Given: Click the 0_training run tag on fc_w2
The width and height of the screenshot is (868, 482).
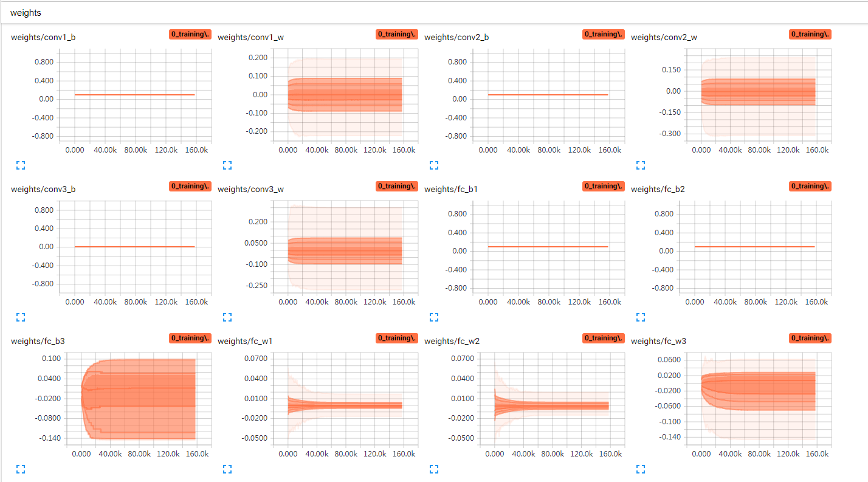Looking at the screenshot, I should click(604, 338).
